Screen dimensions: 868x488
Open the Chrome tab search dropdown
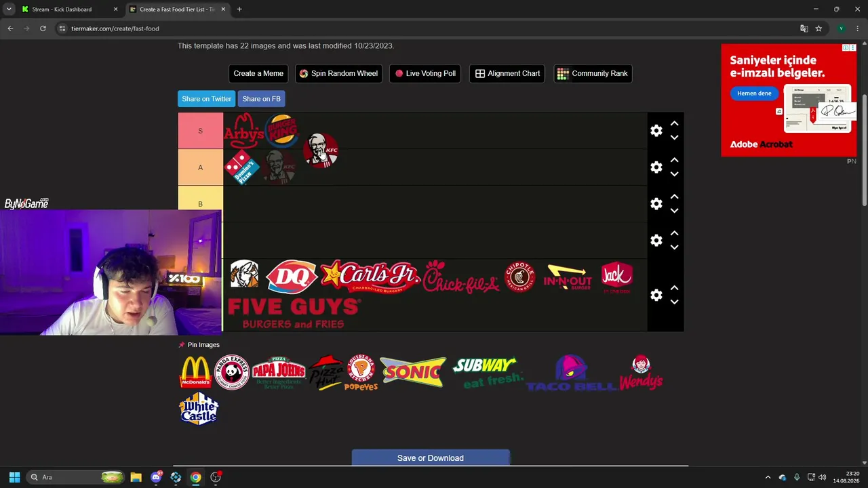click(x=9, y=9)
